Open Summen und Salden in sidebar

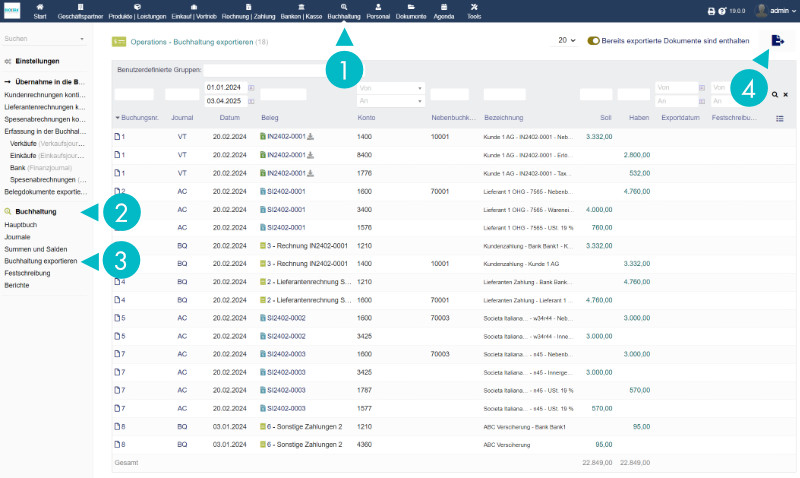tap(36, 249)
